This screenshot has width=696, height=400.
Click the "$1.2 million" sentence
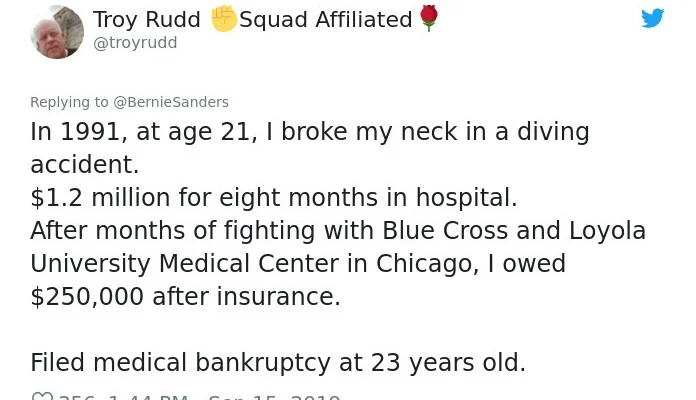[273, 198]
